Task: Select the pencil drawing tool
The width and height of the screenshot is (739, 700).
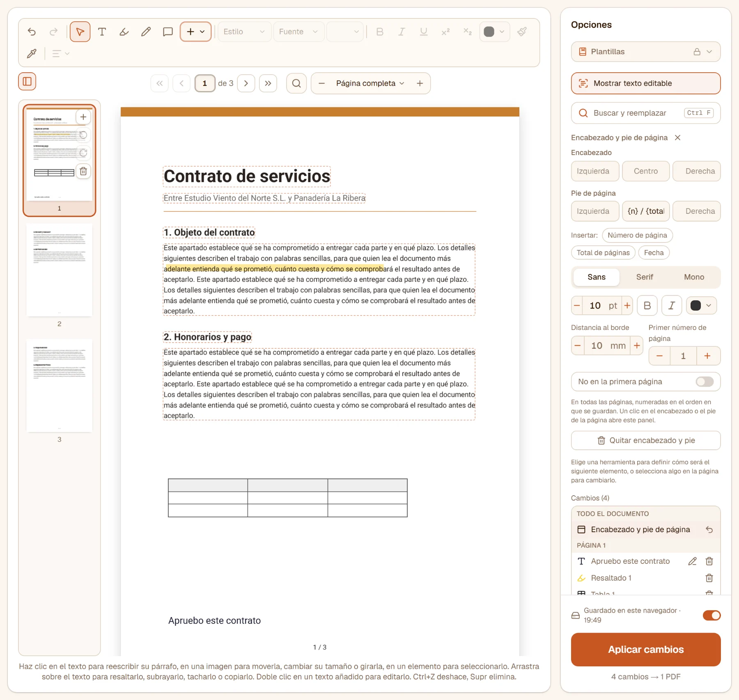Action: (146, 32)
